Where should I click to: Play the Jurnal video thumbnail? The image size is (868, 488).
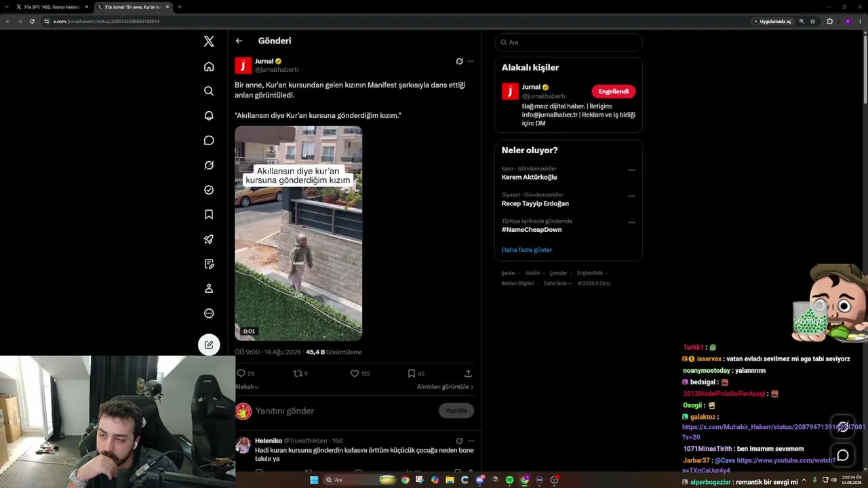298,233
